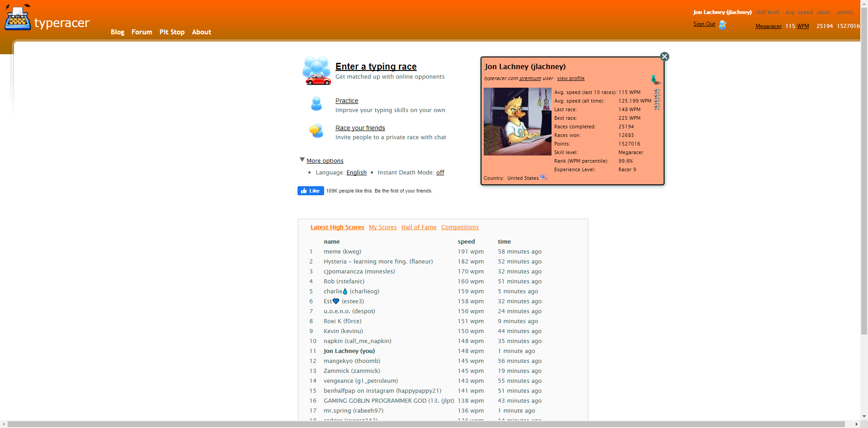868x428 pixels.
Task: Click u.o.e.n.o. (despot) entry
Action: tap(349, 311)
